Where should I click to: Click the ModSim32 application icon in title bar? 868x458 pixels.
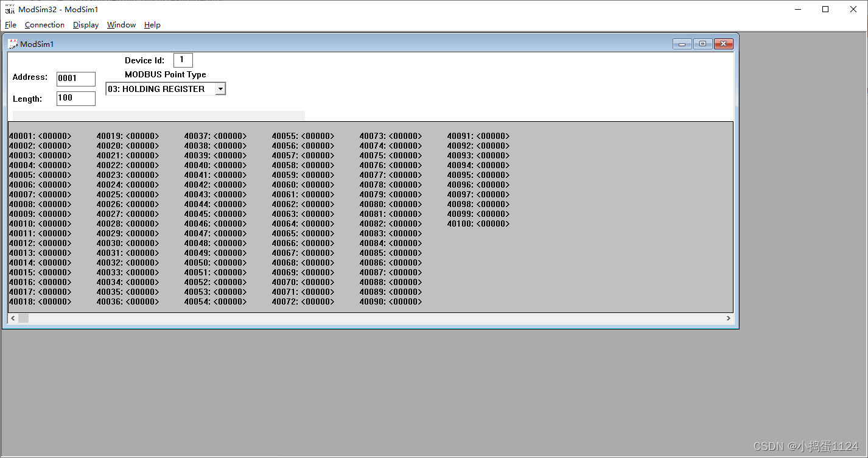[x=10, y=9]
